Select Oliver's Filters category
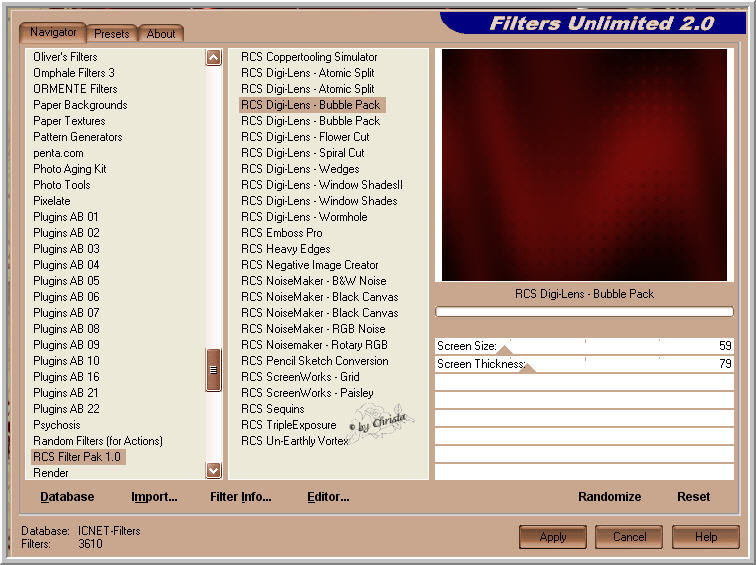This screenshot has width=756, height=565. coord(65,57)
